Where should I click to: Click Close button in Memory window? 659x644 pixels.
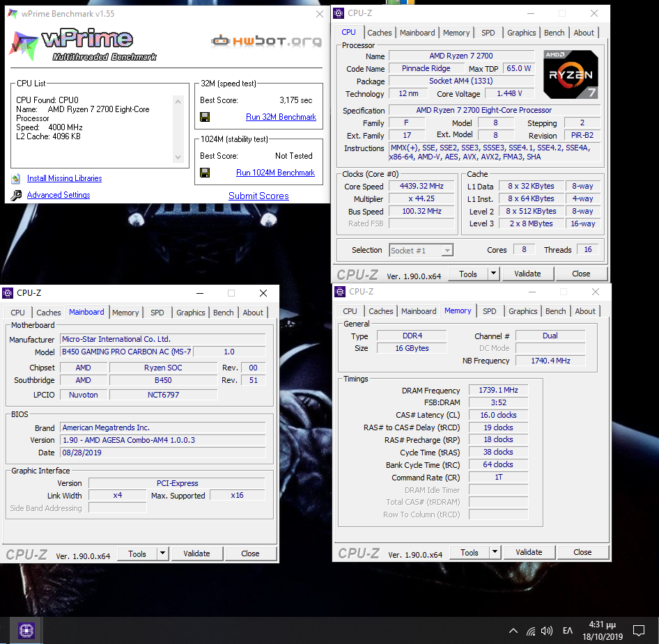[582, 552]
